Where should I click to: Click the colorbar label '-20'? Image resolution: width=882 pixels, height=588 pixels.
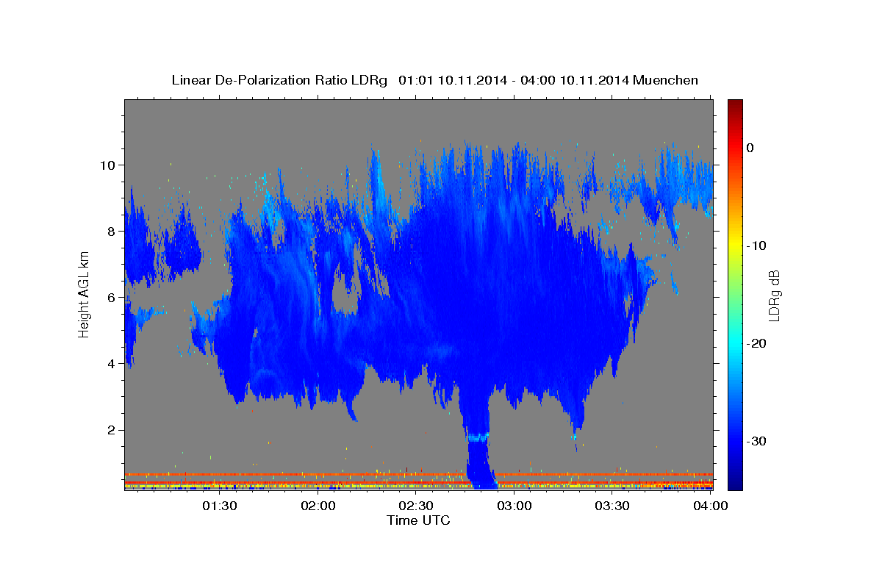click(x=756, y=343)
